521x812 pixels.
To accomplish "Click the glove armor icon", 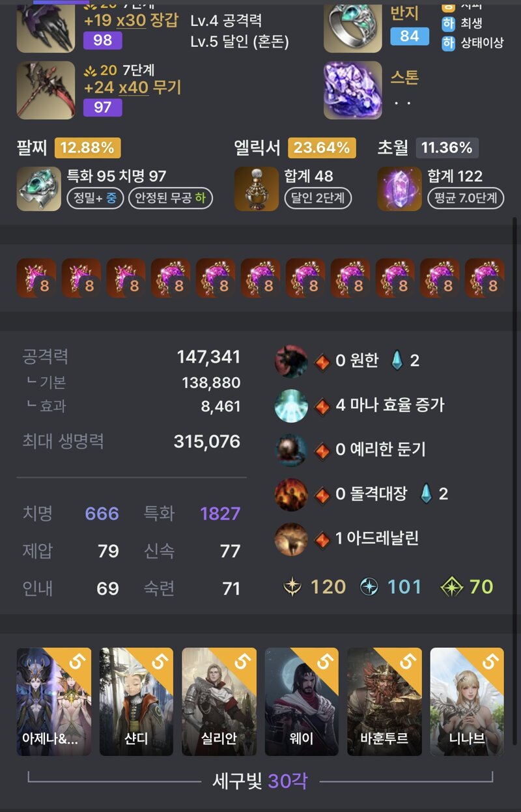I will click(46, 27).
